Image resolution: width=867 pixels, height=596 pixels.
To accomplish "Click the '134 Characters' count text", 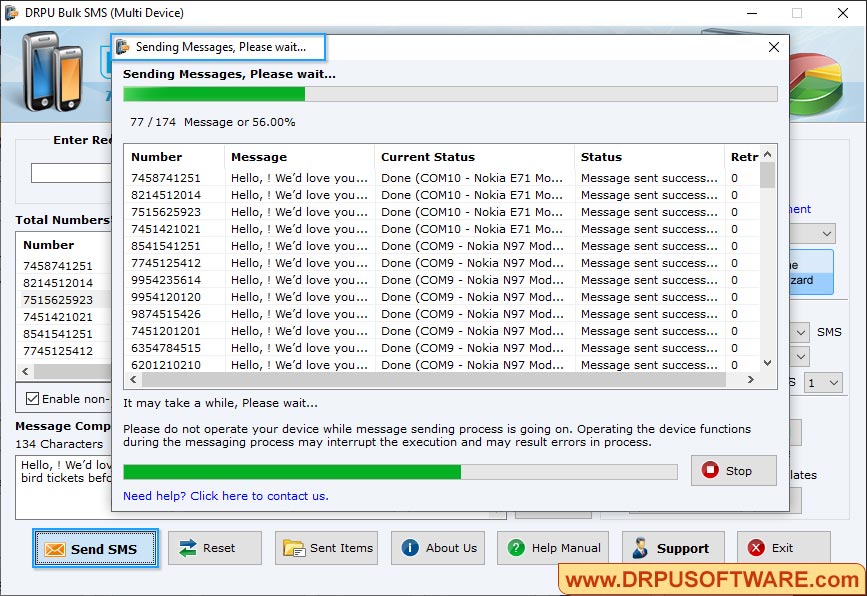I will point(59,444).
